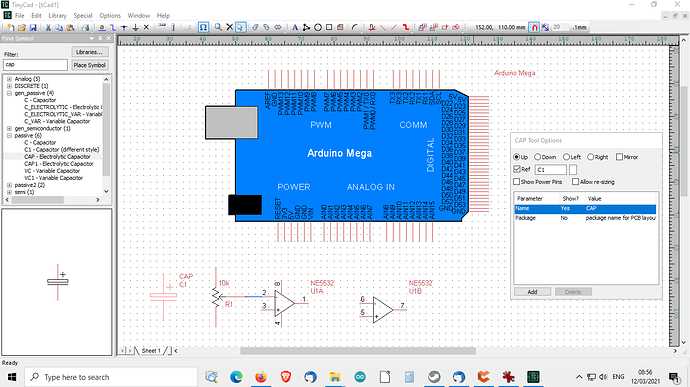This screenshot has height=387, width=690.
Task: Click the Libraries... button
Action: click(90, 52)
